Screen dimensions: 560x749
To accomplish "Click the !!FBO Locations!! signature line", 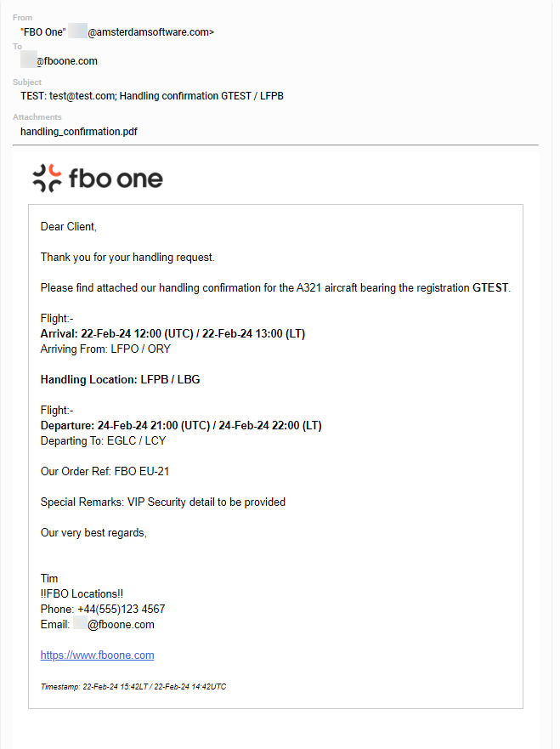I will pyautogui.click(x=82, y=593).
